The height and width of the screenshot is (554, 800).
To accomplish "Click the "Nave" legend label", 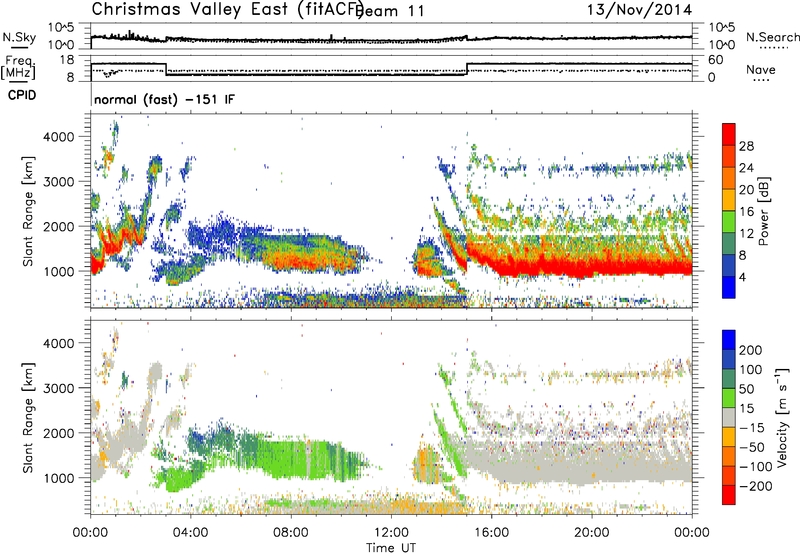I will pos(760,69).
